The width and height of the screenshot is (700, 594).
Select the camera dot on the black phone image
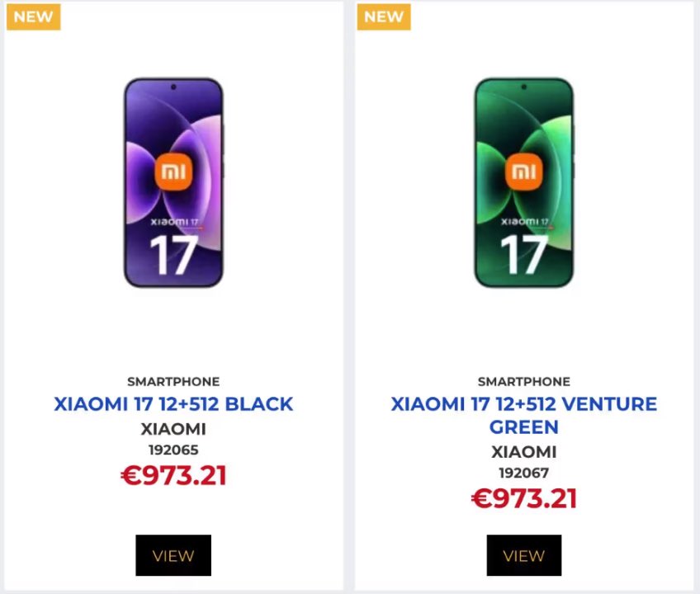[x=173, y=87]
